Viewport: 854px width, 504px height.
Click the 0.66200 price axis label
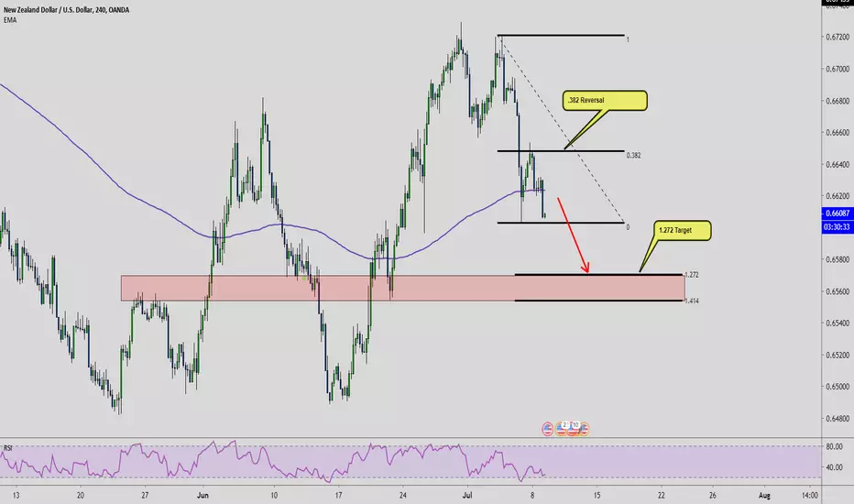click(x=838, y=196)
